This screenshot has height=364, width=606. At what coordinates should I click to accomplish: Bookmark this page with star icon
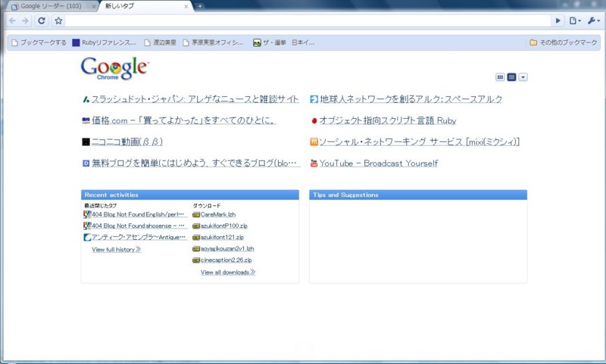click(58, 20)
